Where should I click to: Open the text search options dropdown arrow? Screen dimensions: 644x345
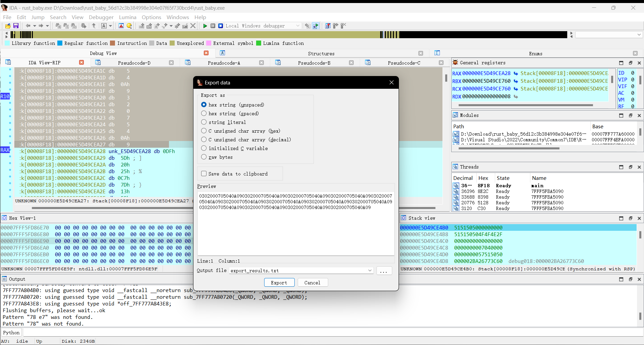point(110,26)
